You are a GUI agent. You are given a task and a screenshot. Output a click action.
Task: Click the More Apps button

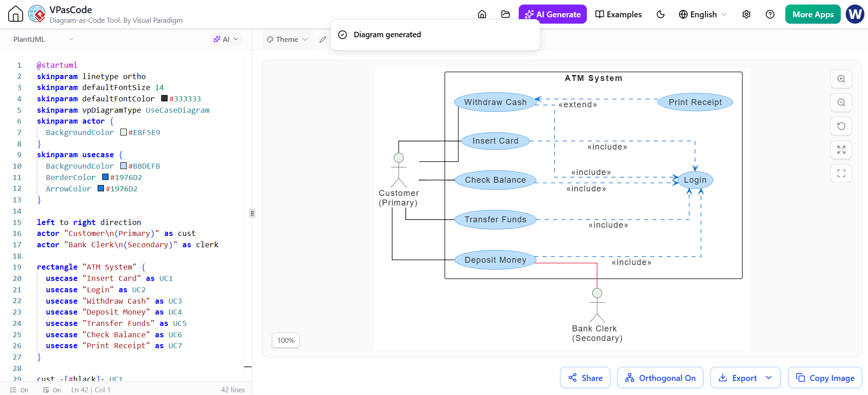point(813,14)
